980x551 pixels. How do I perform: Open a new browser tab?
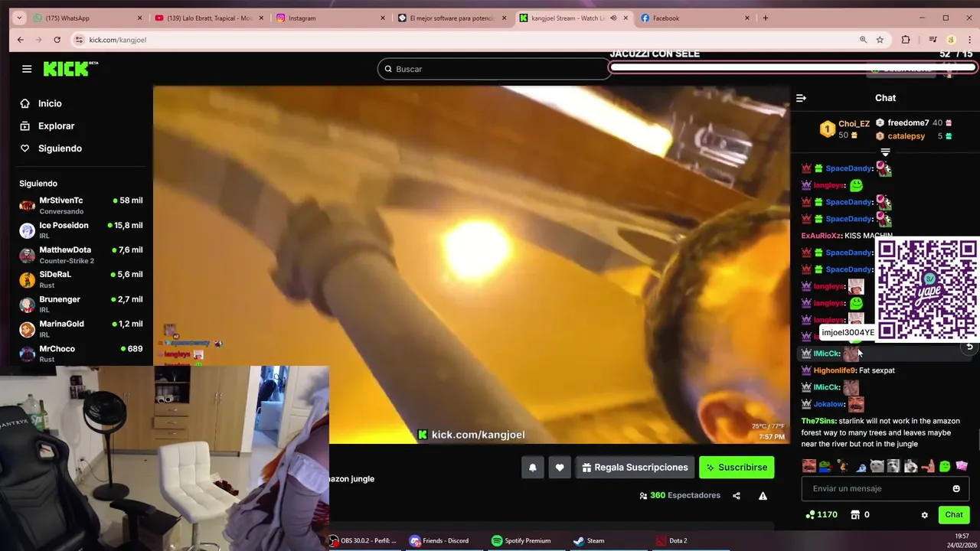pyautogui.click(x=765, y=18)
